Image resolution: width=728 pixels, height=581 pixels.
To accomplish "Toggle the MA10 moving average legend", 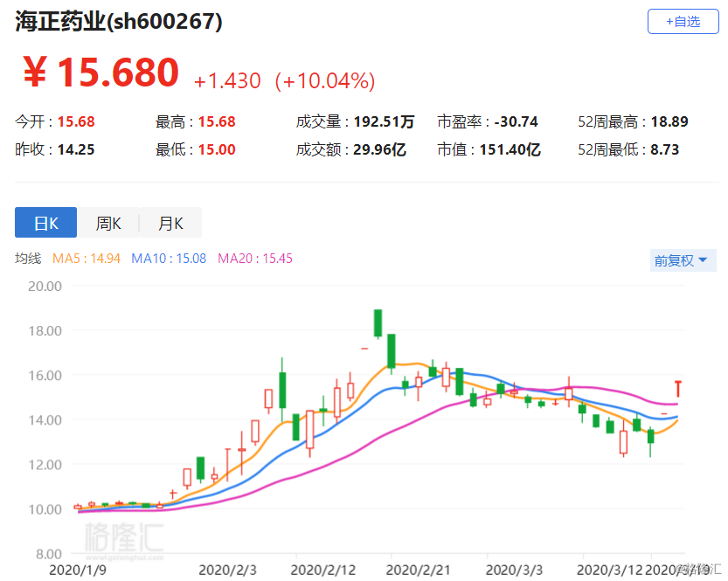I will click(x=169, y=259).
